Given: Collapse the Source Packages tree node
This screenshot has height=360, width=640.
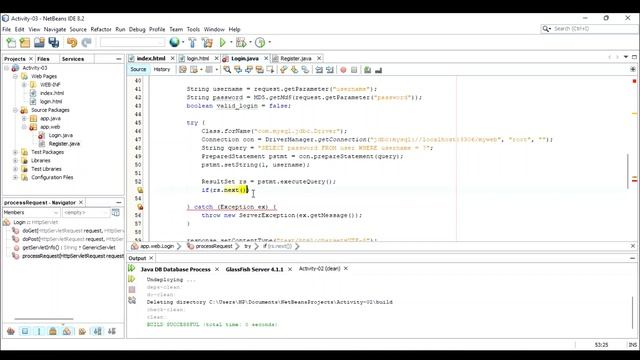Looking at the screenshot, I should click(15, 110).
